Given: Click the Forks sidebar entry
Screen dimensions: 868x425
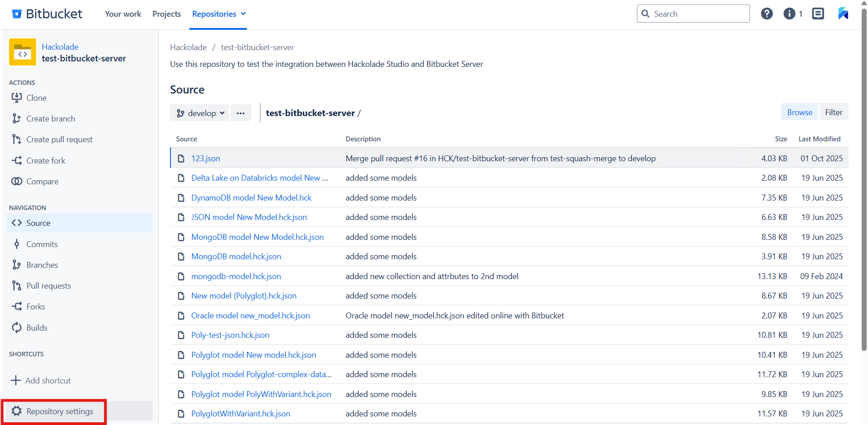Looking at the screenshot, I should click(x=35, y=306).
